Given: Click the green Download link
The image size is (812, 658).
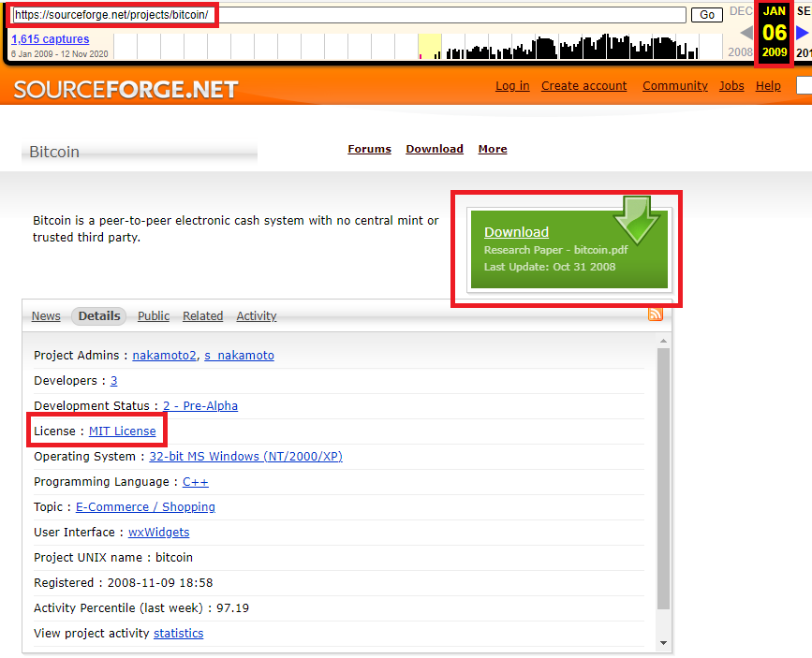Looking at the screenshot, I should point(516,232).
